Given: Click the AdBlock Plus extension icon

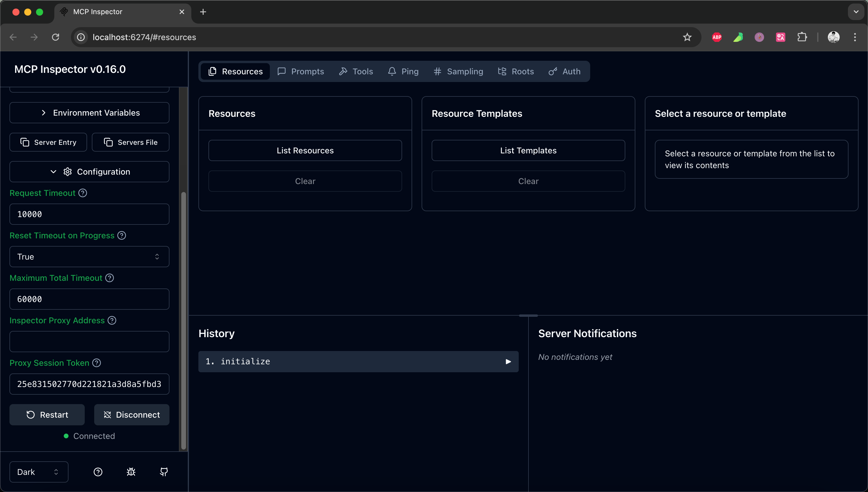Looking at the screenshot, I should click(x=717, y=37).
